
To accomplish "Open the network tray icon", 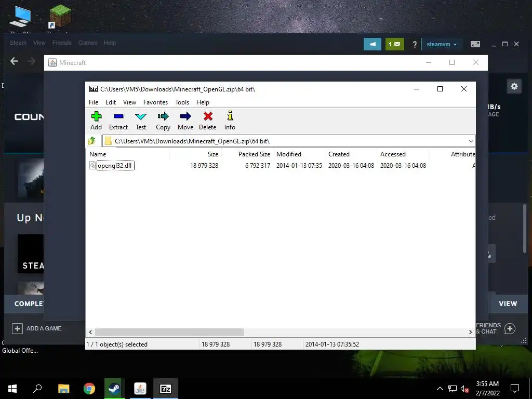I will coord(453,389).
